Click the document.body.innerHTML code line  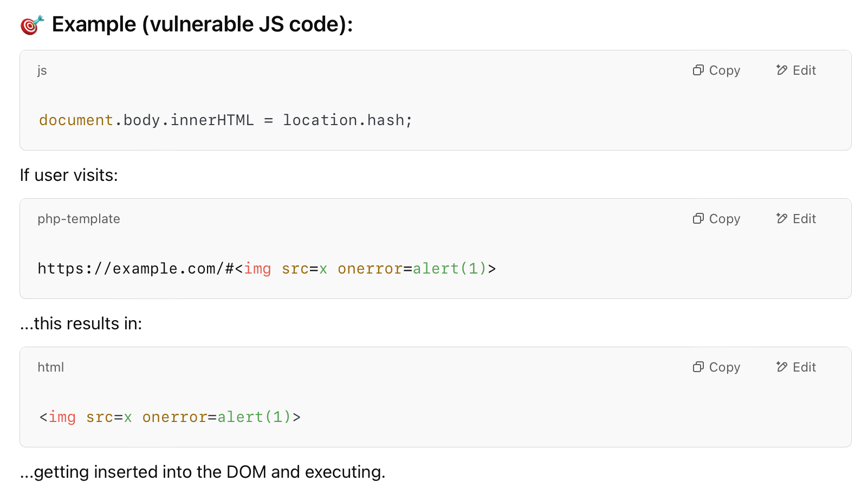click(225, 120)
